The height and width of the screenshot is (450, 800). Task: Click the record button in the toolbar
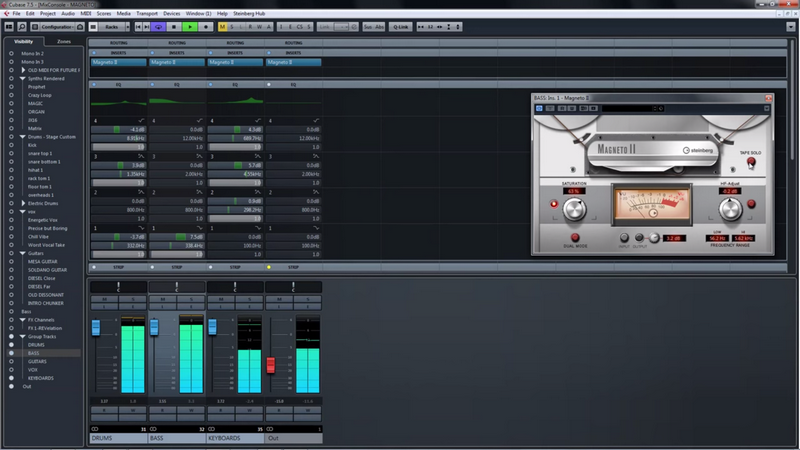pyautogui.click(x=206, y=27)
